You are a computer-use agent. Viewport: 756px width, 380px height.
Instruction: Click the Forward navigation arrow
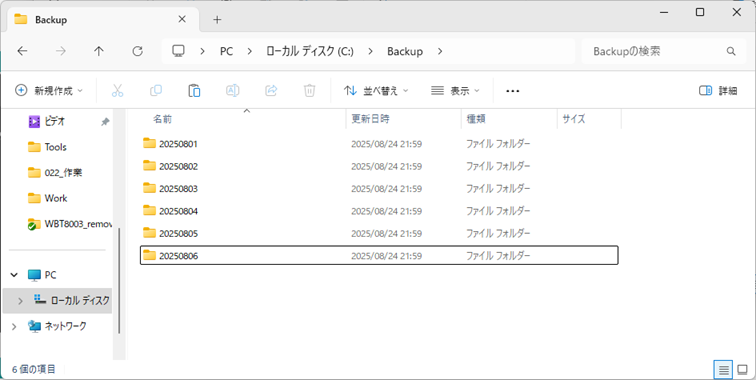pos(61,51)
